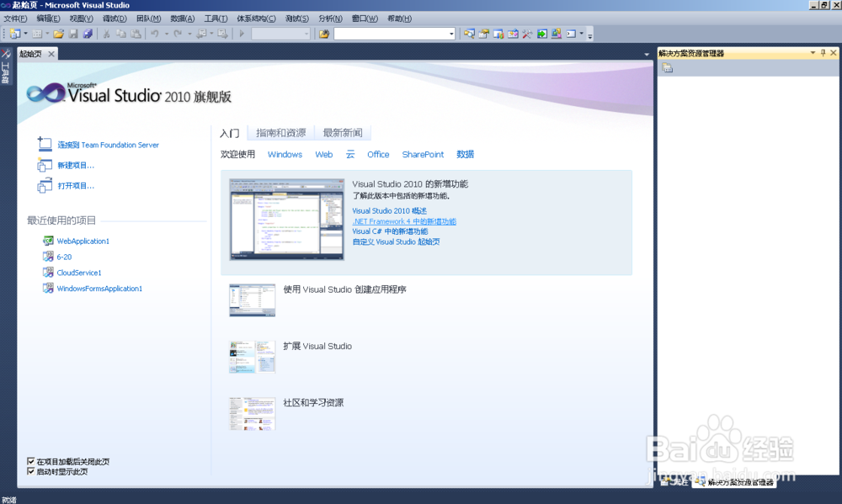Switch to the 指南和资源 tab

click(280, 132)
